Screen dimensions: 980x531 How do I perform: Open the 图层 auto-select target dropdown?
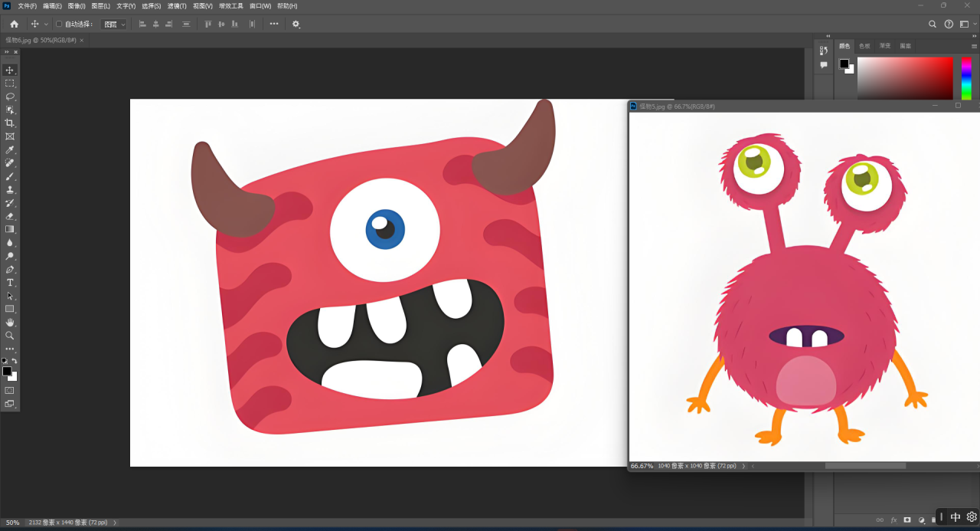pos(114,25)
